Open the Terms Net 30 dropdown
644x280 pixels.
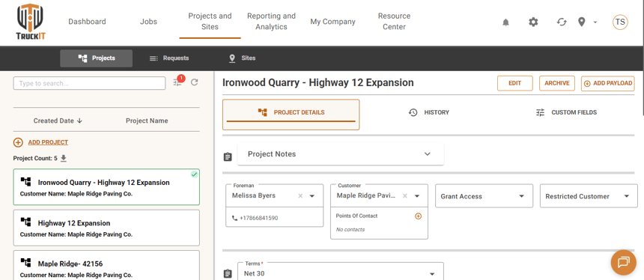[341, 271]
